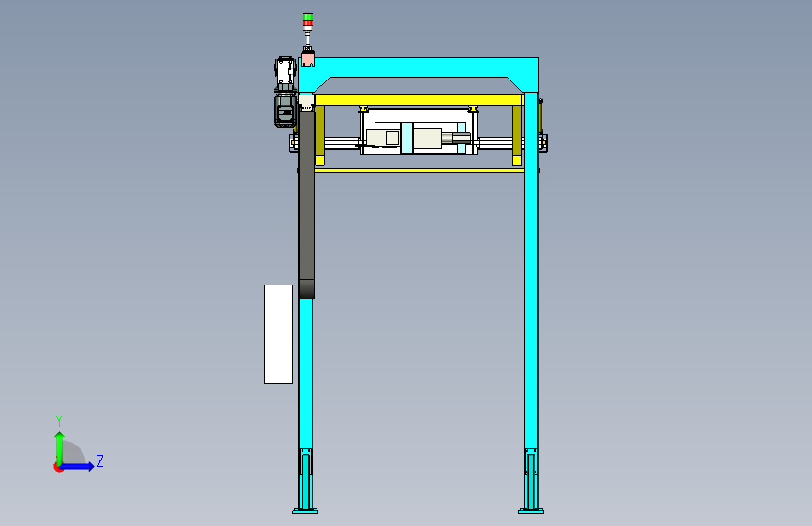Viewport: 812px width, 526px height.
Task: Pick the left column foot base plate
Action: [x=305, y=512]
